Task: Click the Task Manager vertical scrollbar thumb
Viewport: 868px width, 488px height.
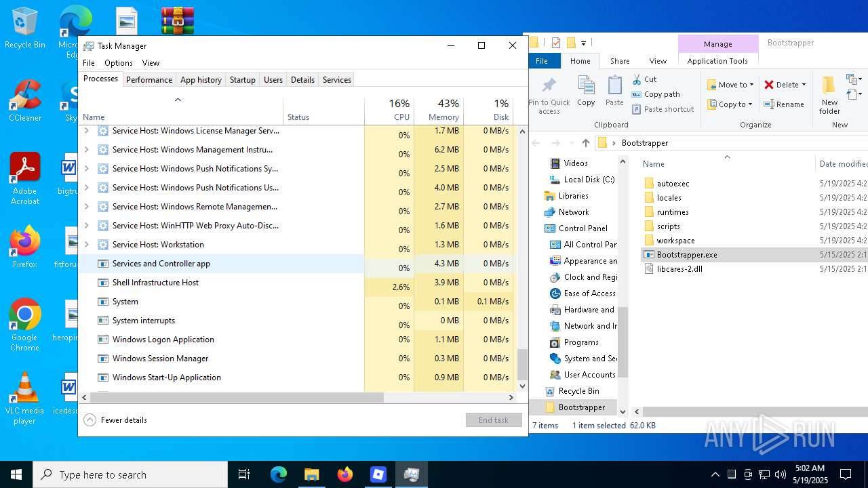Action: 522,365
